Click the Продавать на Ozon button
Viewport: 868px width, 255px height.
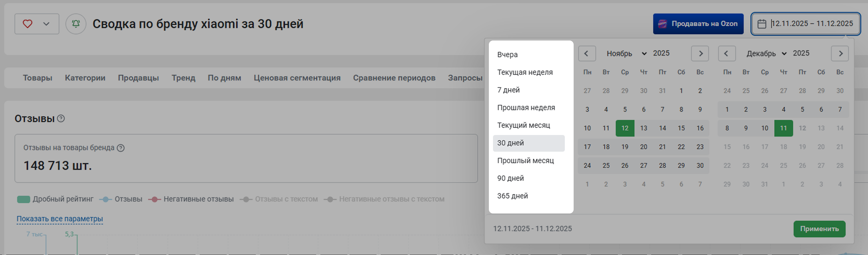click(698, 24)
